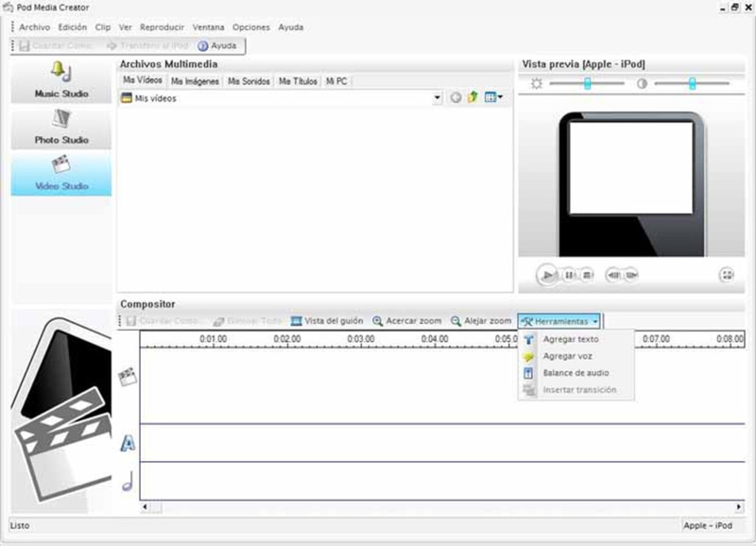This screenshot has width=756, height=546.
Task: Stop the preview playback
Action: click(x=587, y=275)
